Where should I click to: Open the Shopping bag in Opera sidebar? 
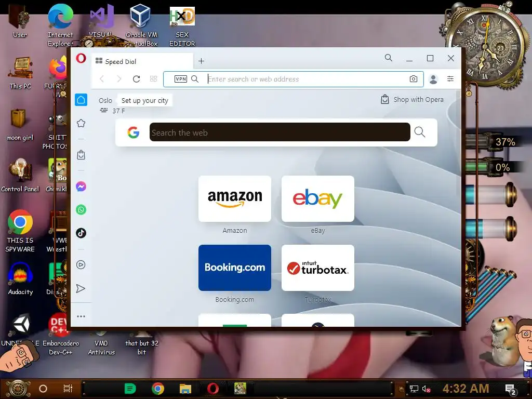[x=81, y=155]
